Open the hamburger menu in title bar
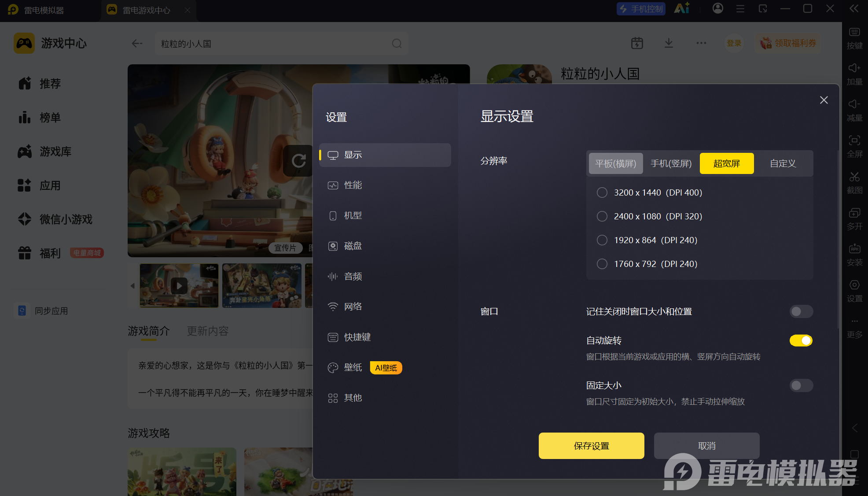868x496 pixels. (x=740, y=8)
